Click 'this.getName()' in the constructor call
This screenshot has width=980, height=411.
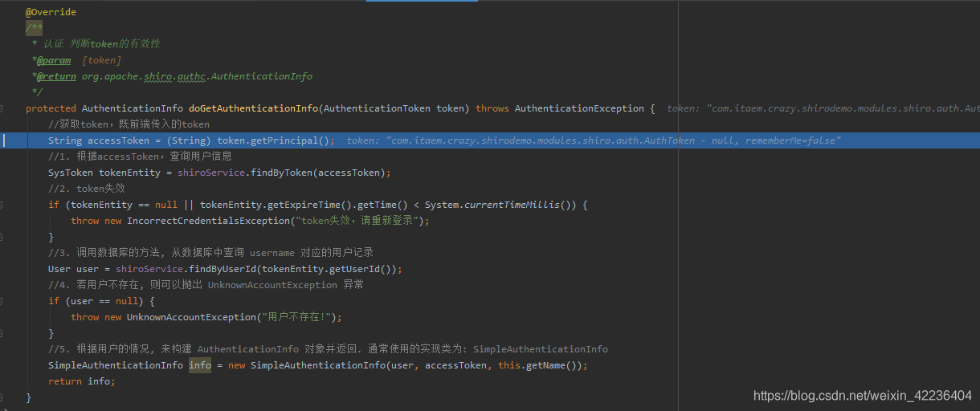537,365
